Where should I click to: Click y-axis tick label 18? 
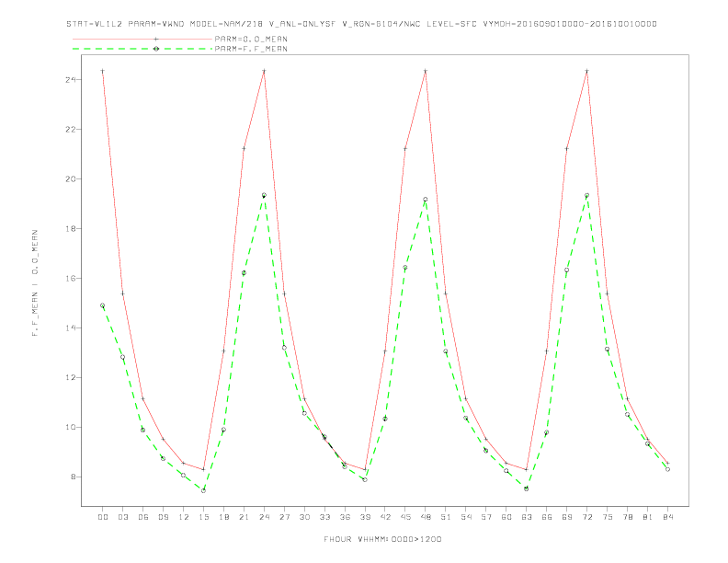[71, 228]
